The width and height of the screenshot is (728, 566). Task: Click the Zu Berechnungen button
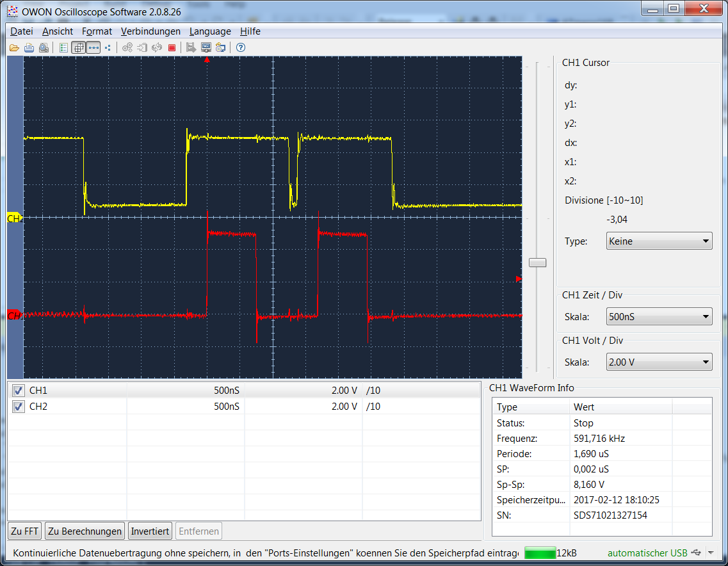click(x=85, y=531)
